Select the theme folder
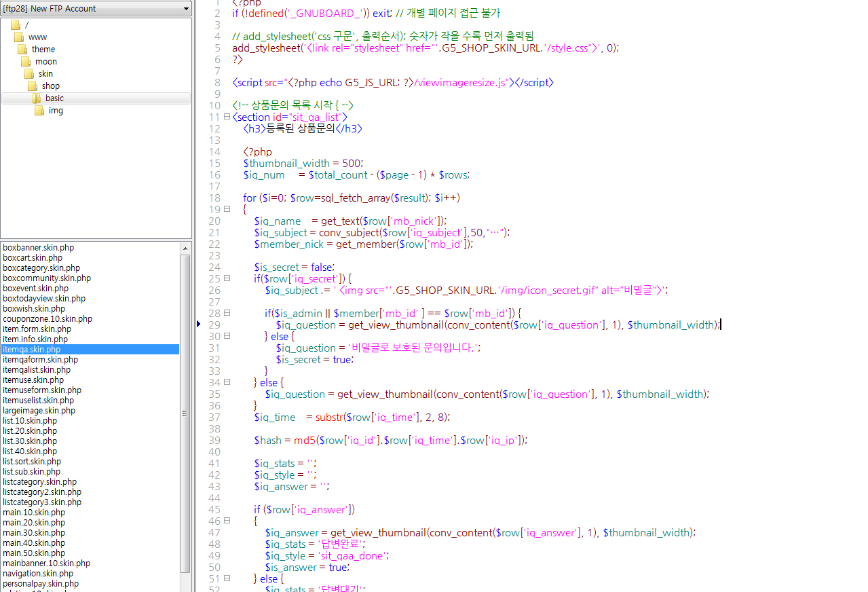Image resolution: width=868 pixels, height=592 pixels. (43, 50)
